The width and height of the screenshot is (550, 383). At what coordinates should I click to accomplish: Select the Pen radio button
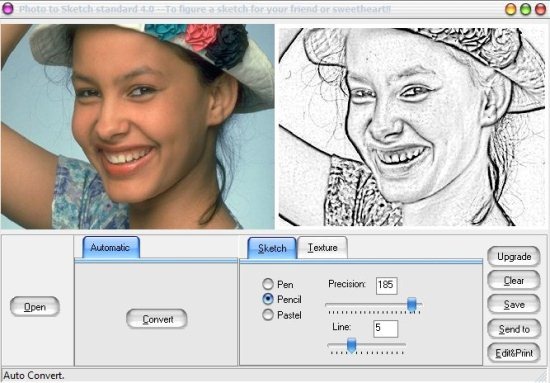click(x=268, y=284)
